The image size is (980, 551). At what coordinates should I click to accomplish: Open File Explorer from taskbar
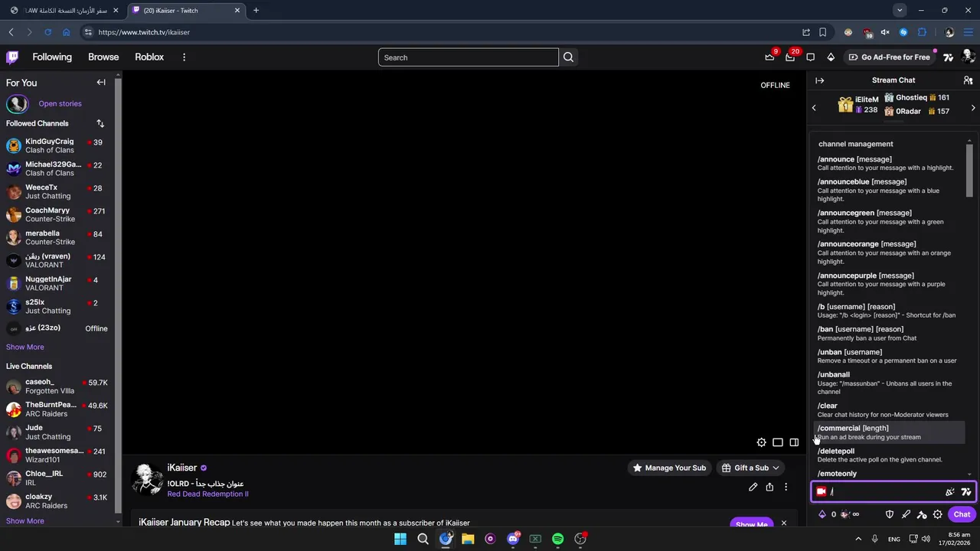tap(468, 539)
